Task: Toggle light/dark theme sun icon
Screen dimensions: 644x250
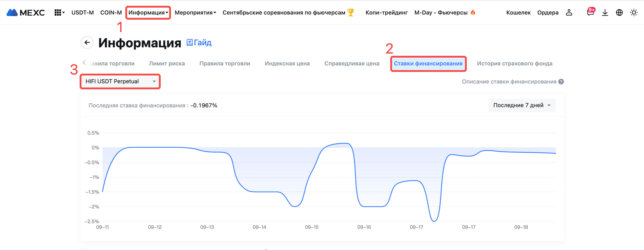Action: (x=634, y=12)
